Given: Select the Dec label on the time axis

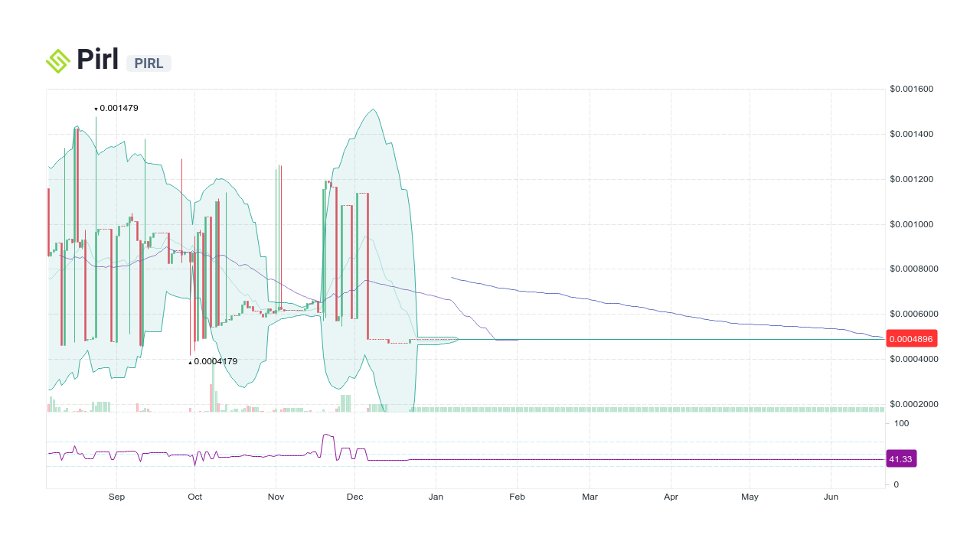Looking at the screenshot, I should (x=354, y=497).
